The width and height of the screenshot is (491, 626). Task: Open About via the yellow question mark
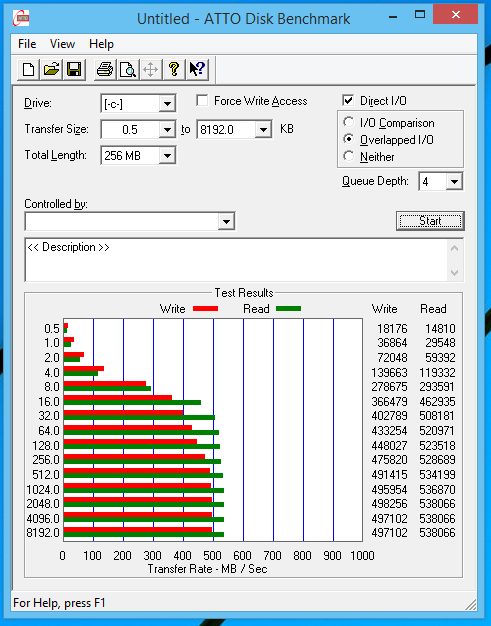[x=174, y=69]
